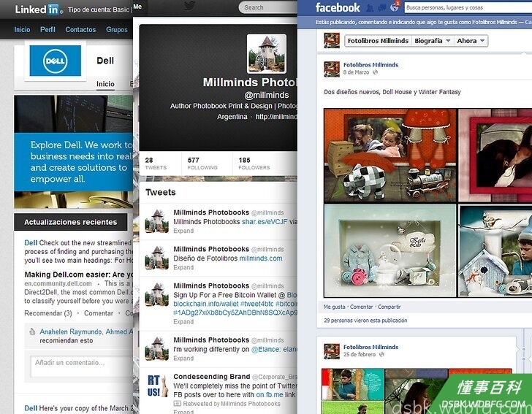Open the @Elance mention link

pyautogui.click(x=266, y=349)
